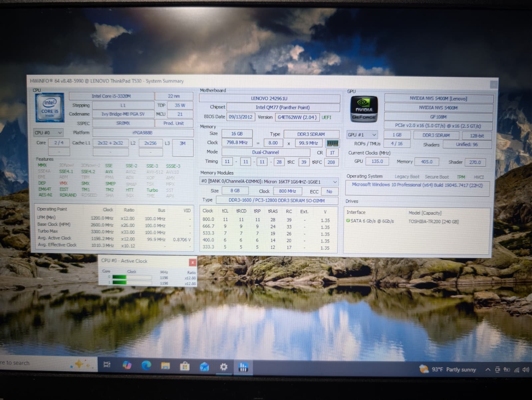Click the GF108M GPU codename field
532x400 pixels.
pos(439,117)
